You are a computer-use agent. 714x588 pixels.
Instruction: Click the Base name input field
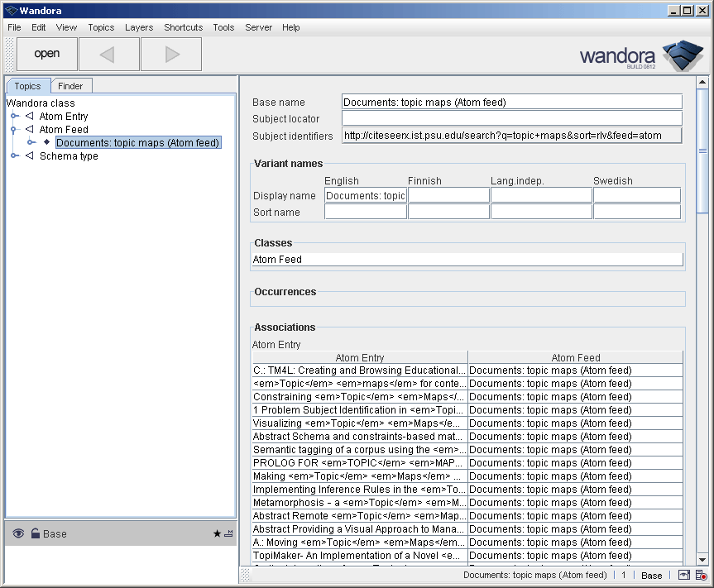512,103
